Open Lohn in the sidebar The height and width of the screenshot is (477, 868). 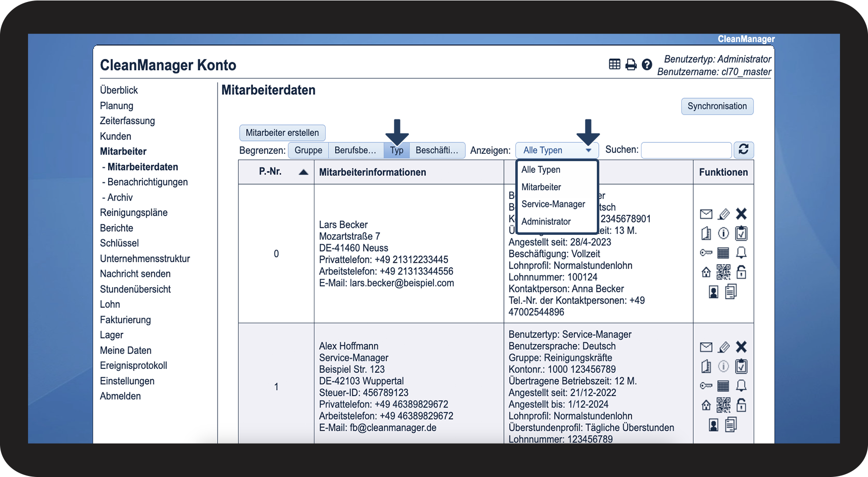[110, 305]
